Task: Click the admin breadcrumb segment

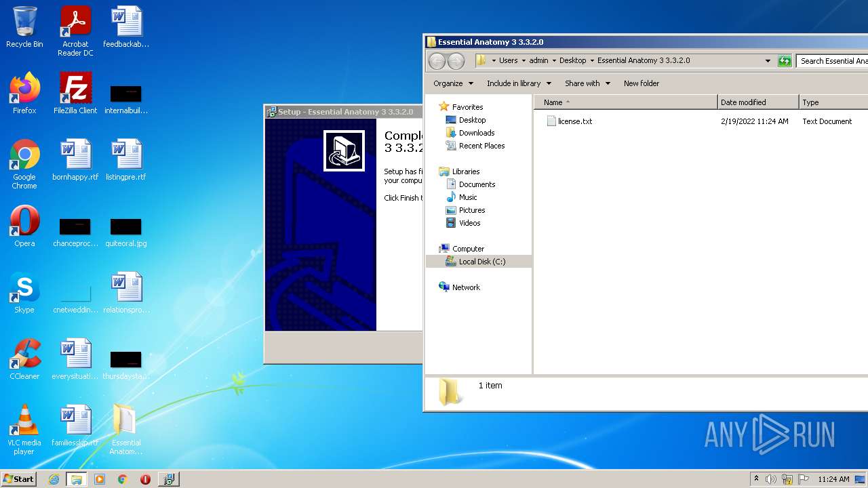Action: 538,61
